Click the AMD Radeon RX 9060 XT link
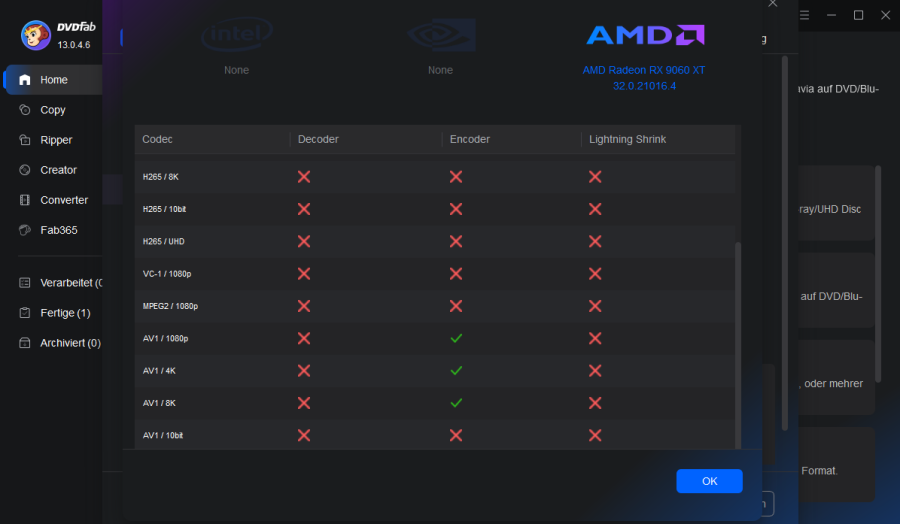The height and width of the screenshot is (524, 900). (x=645, y=70)
